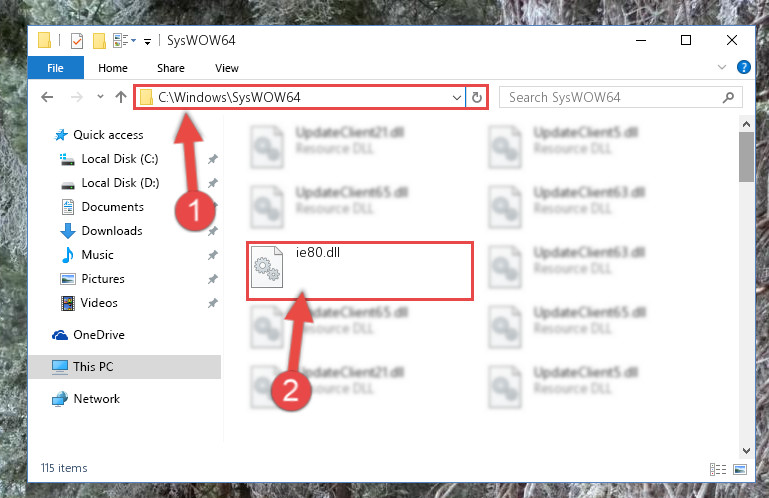
Task: Open Explorer help question mark
Action: pyautogui.click(x=743, y=67)
